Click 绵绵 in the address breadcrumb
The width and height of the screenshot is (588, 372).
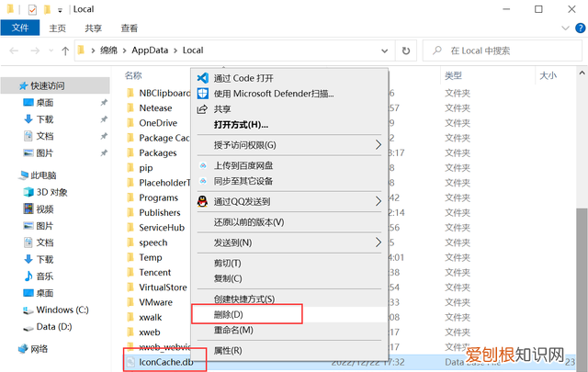108,51
